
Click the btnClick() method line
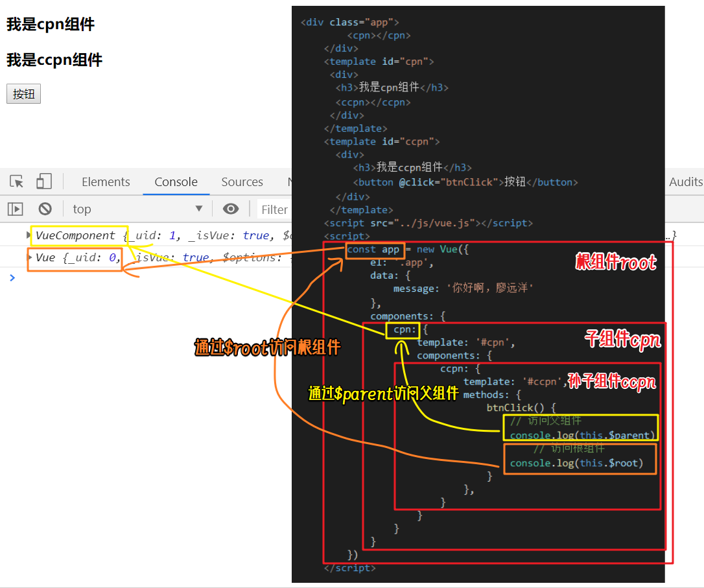(x=521, y=408)
